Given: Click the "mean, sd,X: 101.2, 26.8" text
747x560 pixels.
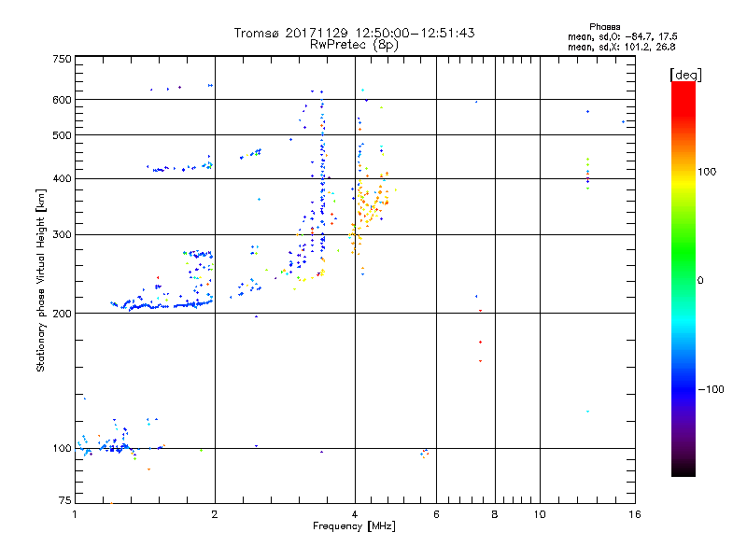Looking at the screenshot, I should (621, 47).
